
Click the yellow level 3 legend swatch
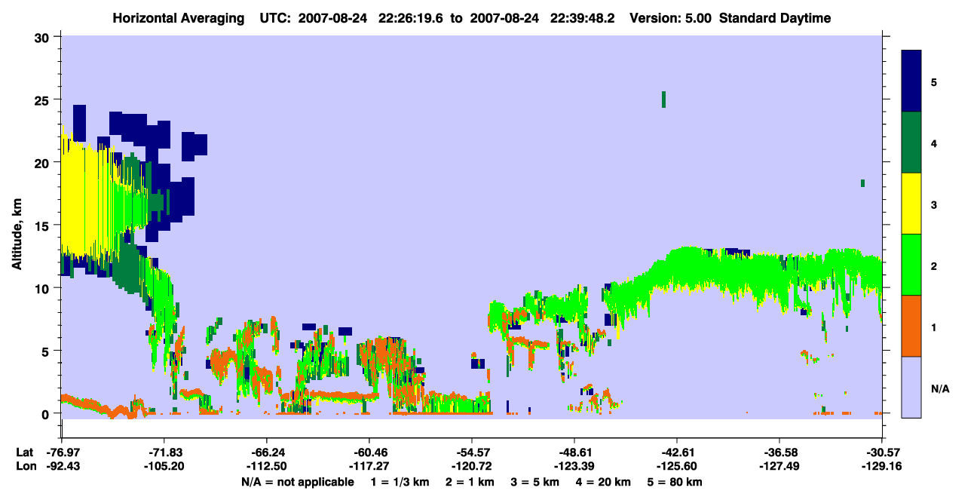911,204
